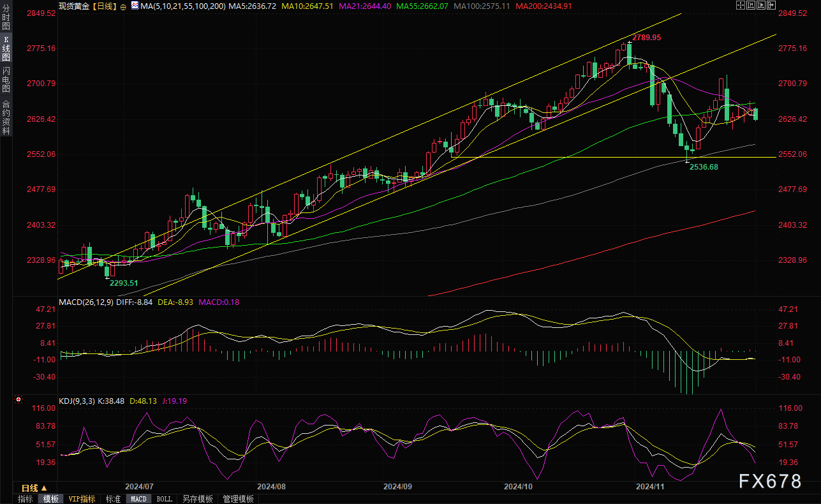
Task: Open the 合约资料 side tab
Action: [6, 117]
